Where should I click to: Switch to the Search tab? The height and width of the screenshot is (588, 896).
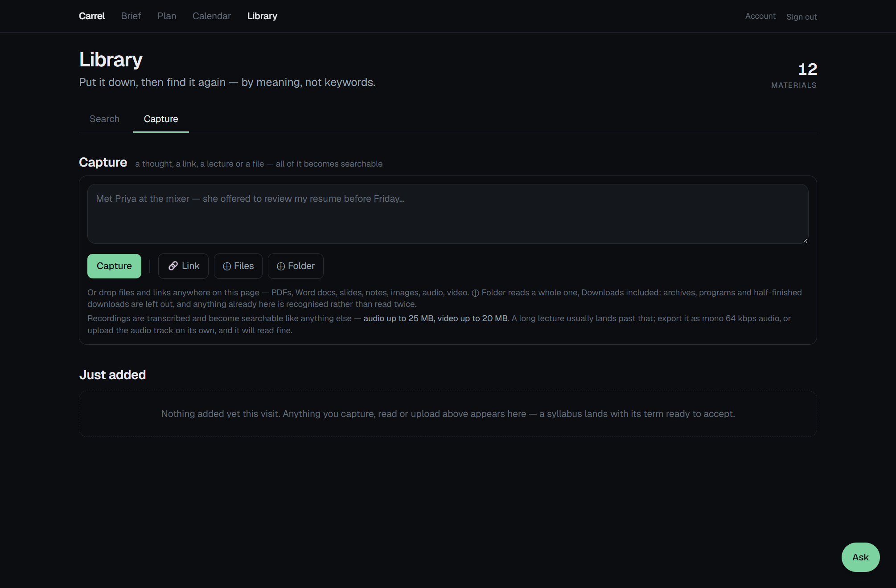(105, 119)
